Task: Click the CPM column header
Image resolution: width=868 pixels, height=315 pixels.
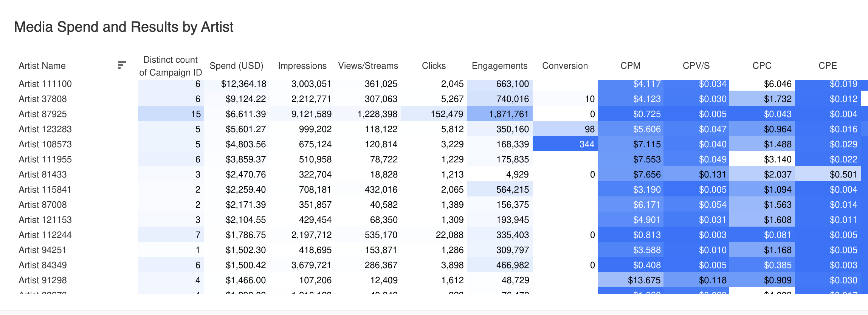Action: 630,66
